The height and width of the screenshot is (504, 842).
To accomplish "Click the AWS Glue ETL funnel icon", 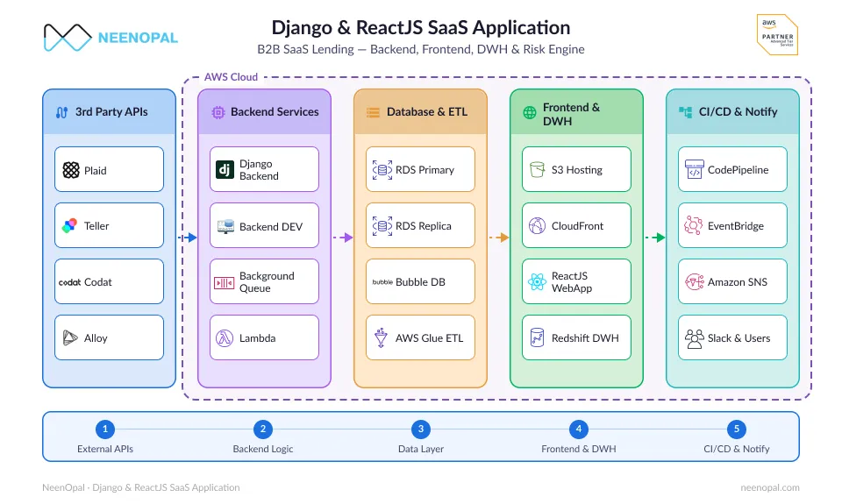I will click(381, 337).
